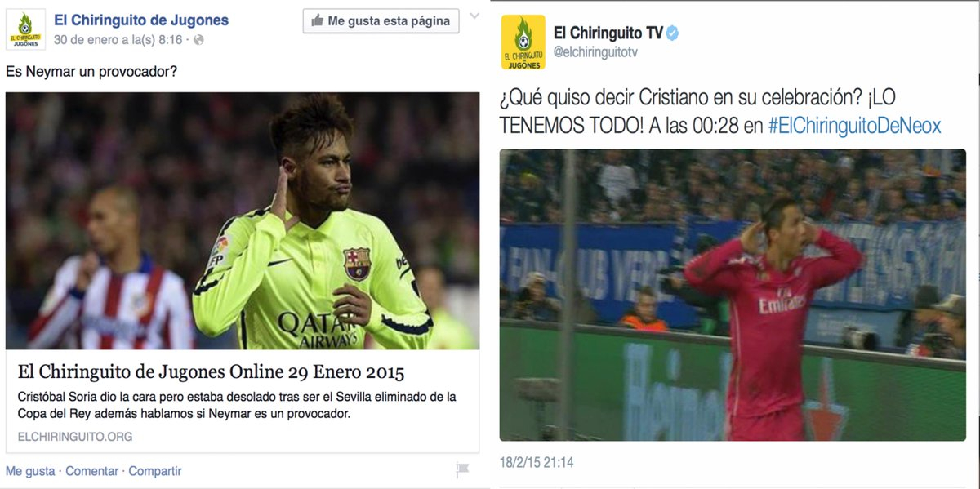980x489 pixels.
Task: Click Me gusta under the post
Action: pyautogui.click(x=30, y=471)
